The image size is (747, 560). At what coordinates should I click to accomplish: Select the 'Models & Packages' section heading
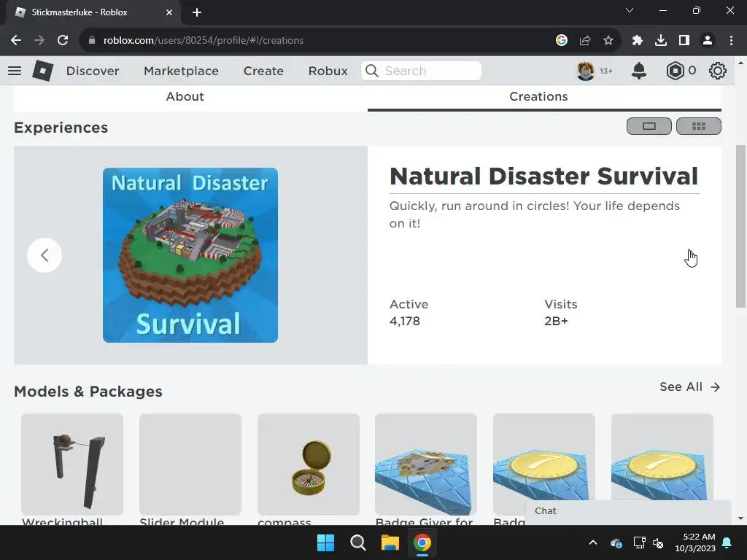(88, 392)
